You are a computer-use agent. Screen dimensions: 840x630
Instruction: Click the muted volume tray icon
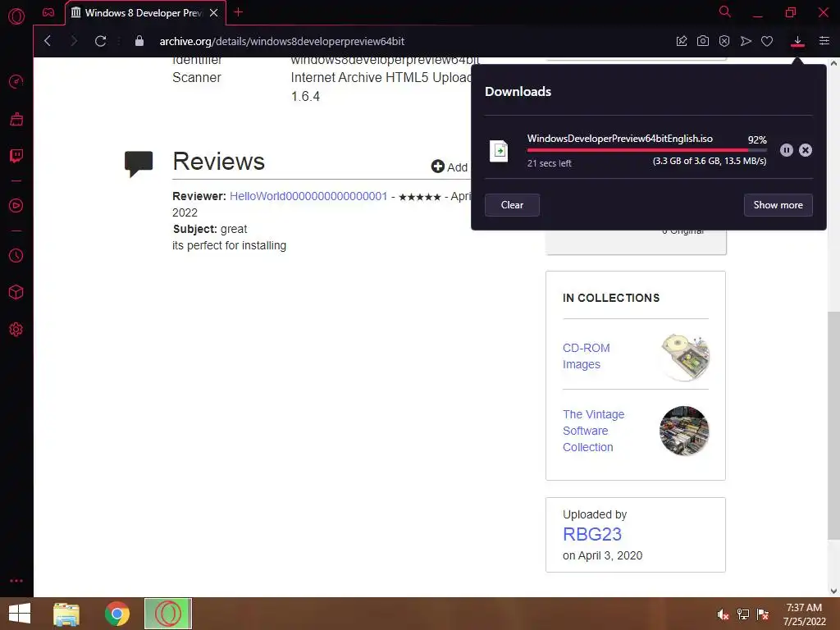pyautogui.click(x=724, y=614)
